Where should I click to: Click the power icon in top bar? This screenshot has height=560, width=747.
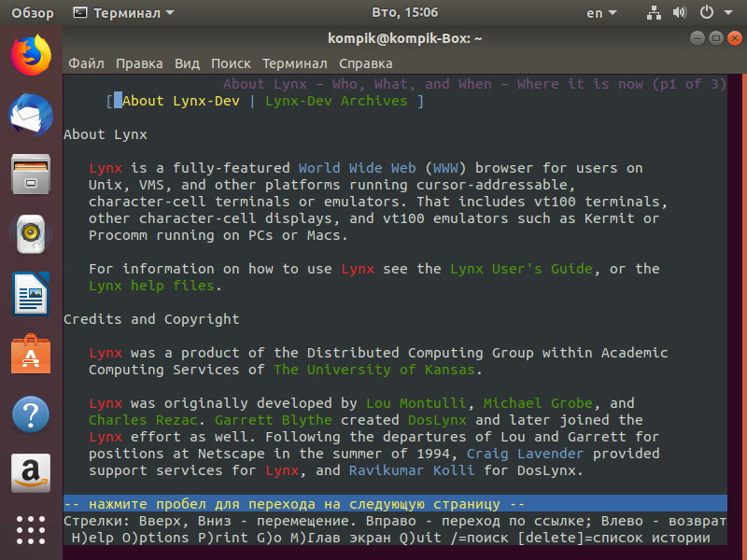(x=707, y=12)
